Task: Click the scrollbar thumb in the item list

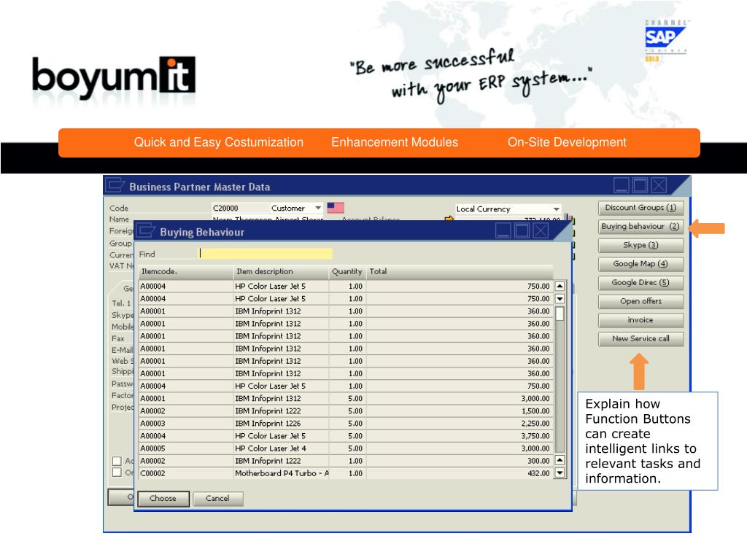Action: click(x=560, y=314)
